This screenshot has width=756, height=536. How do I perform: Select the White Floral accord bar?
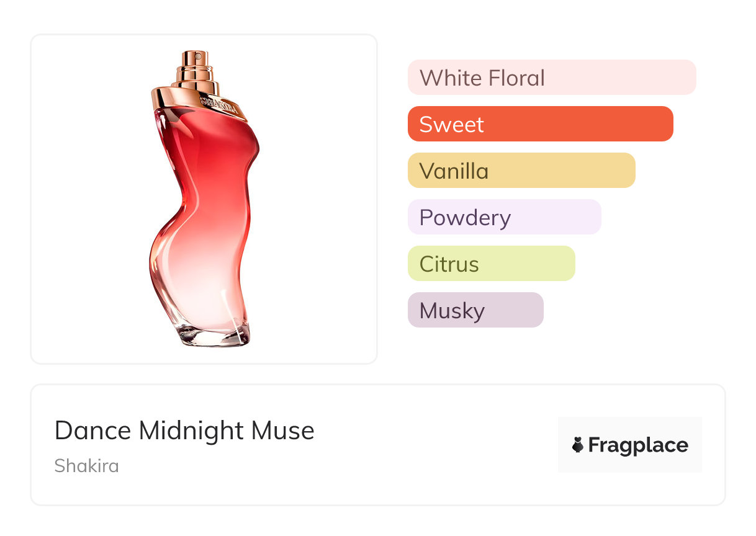click(x=551, y=78)
